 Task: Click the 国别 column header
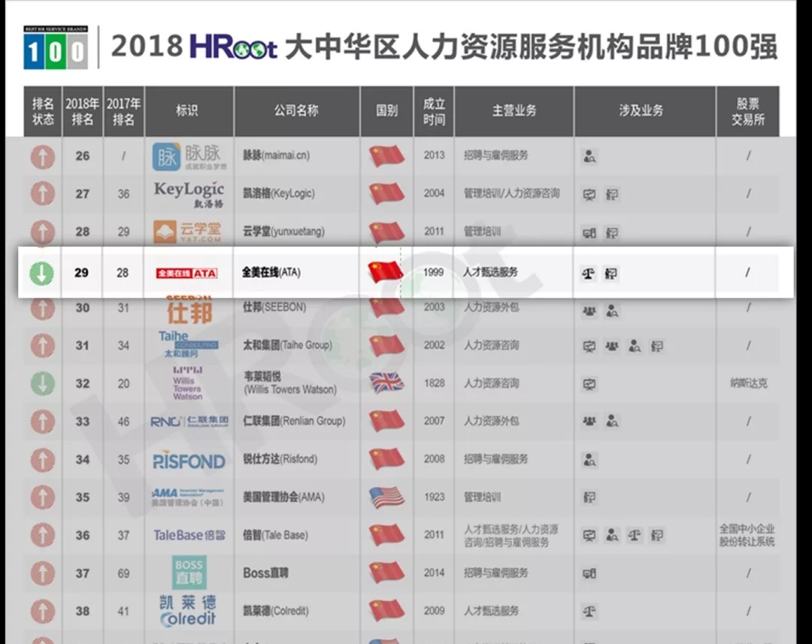[x=387, y=110]
